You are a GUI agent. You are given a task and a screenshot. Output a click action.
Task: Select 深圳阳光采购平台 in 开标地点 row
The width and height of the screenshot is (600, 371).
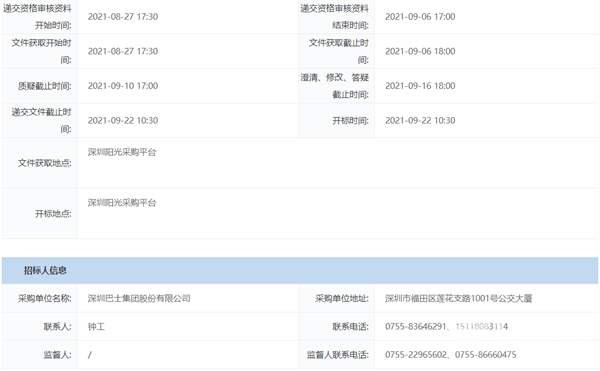[x=122, y=203]
